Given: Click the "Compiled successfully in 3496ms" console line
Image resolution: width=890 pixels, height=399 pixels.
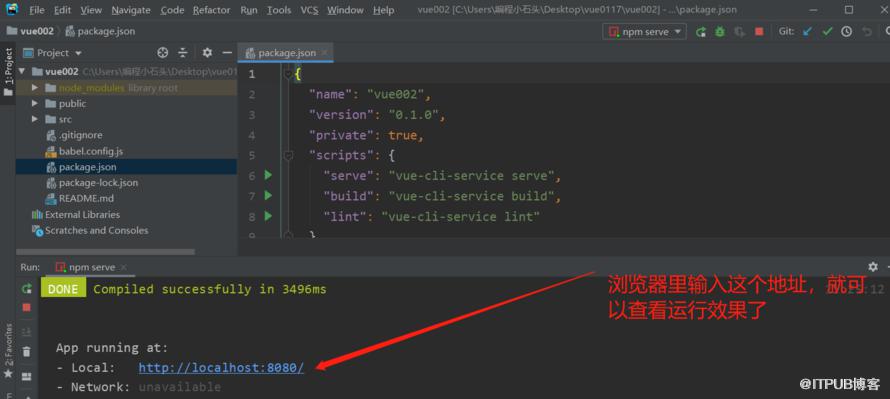Looking at the screenshot, I should tap(209, 289).
